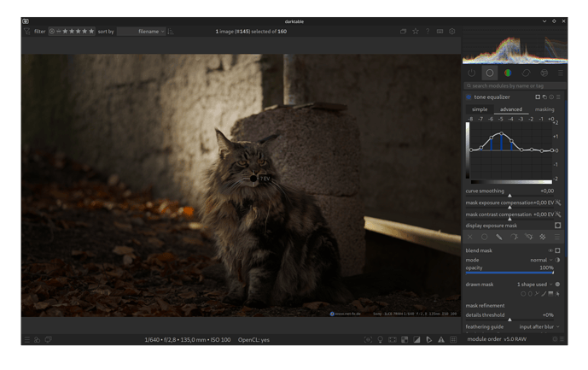This screenshot has width=588, height=370.
Task: Show the active modules group (power icon)
Action: [472, 73]
